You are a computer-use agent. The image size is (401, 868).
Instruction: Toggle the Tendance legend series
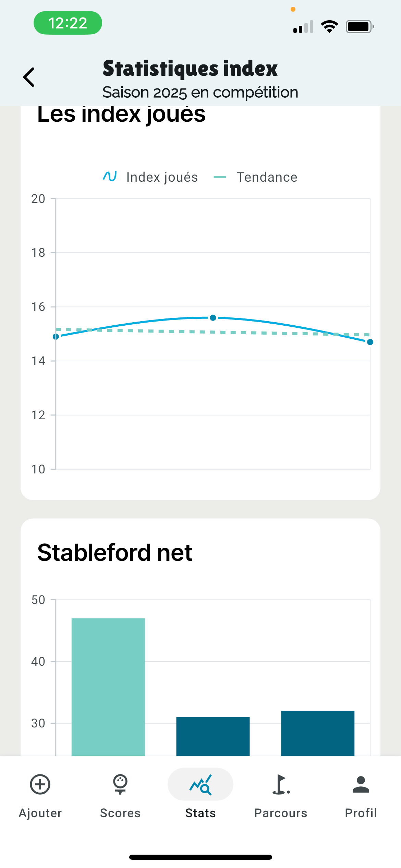(255, 177)
